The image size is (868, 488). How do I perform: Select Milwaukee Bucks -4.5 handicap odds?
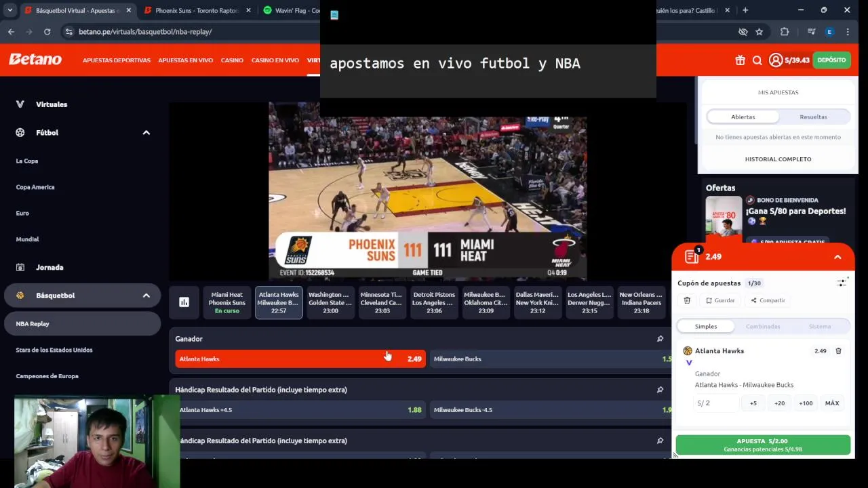[x=551, y=410]
